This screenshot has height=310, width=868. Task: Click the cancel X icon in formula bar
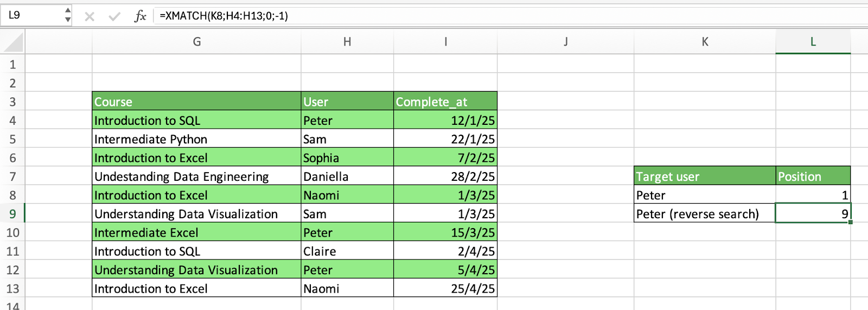[x=90, y=16]
